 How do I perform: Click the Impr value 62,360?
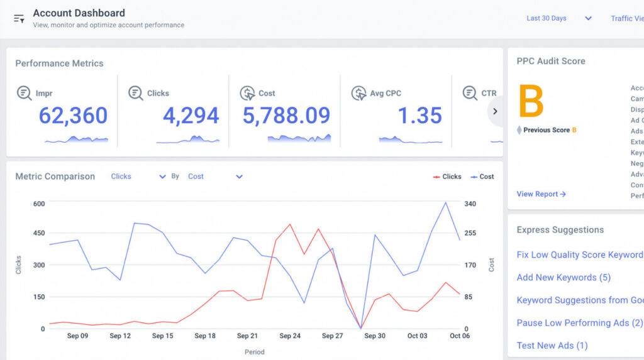coord(73,116)
